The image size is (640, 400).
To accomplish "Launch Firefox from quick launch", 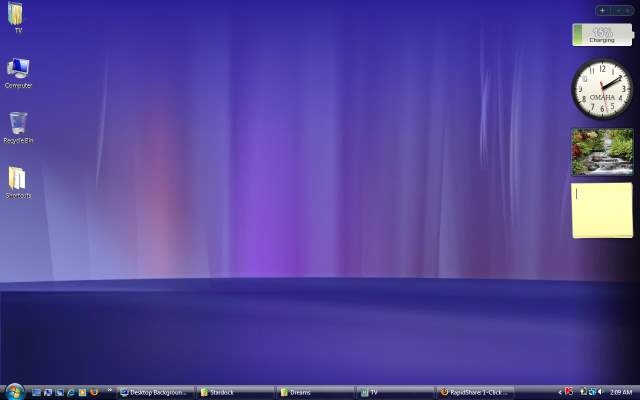I will point(94,393).
